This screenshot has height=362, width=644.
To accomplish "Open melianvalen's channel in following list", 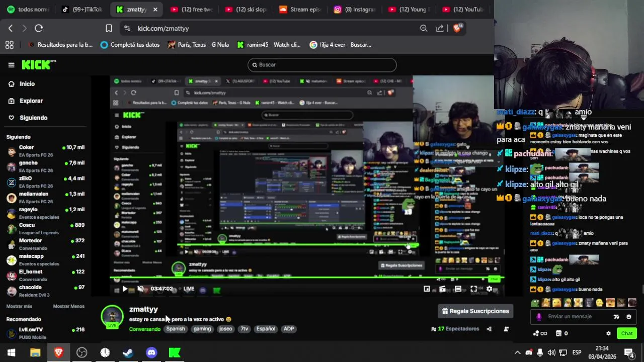I will click(x=45, y=198).
